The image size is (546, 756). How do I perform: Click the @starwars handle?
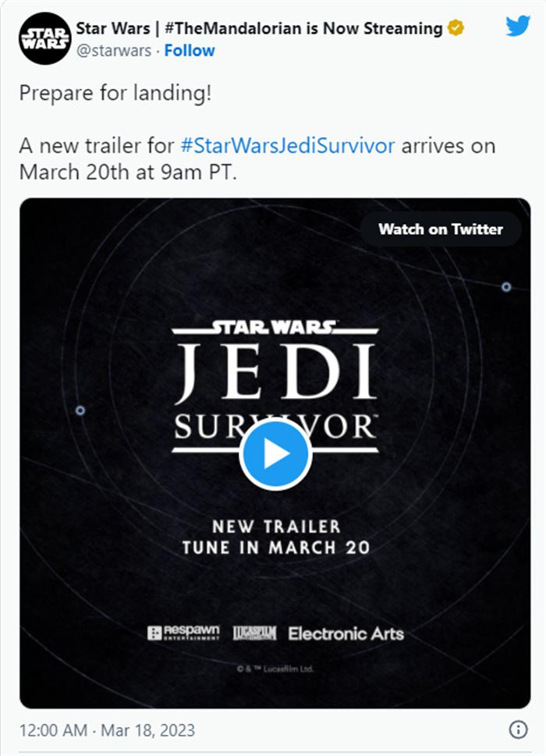(114, 51)
